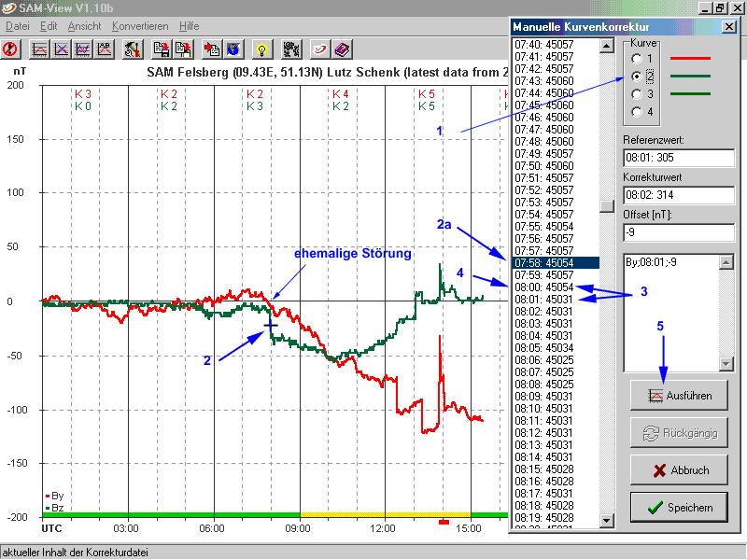Image resolution: width=747 pixels, height=560 pixels.
Task: Select list row 08:00: 45054
Action: (x=556, y=287)
